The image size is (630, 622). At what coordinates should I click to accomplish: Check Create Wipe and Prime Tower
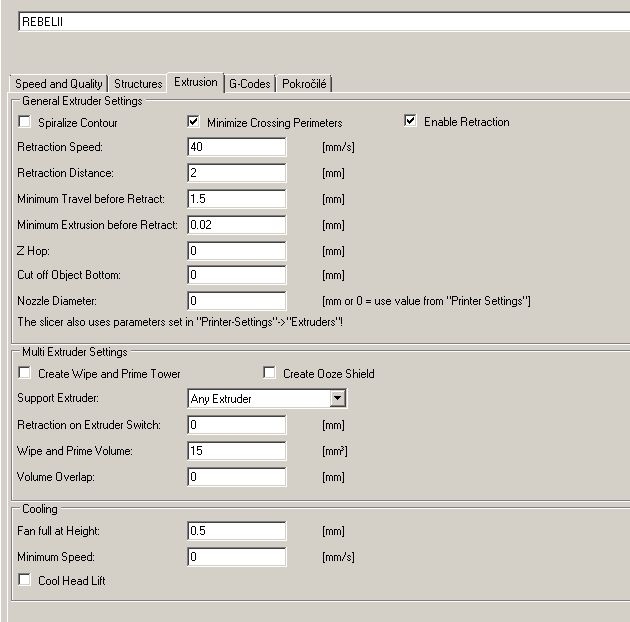pyautogui.click(x=24, y=373)
